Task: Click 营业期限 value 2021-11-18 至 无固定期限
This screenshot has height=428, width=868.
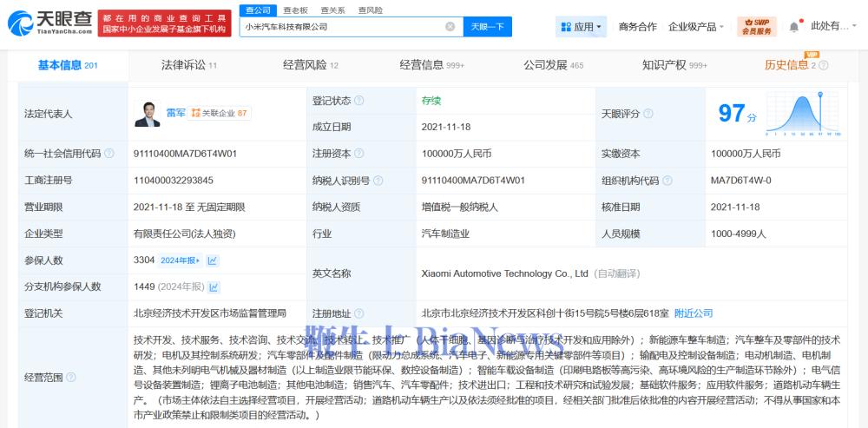Action: tap(189, 207)
